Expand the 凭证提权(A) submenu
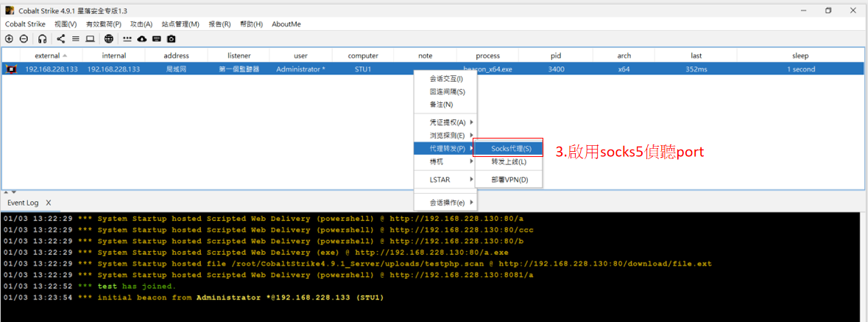868x322 pixels. [x=445, y=122]
